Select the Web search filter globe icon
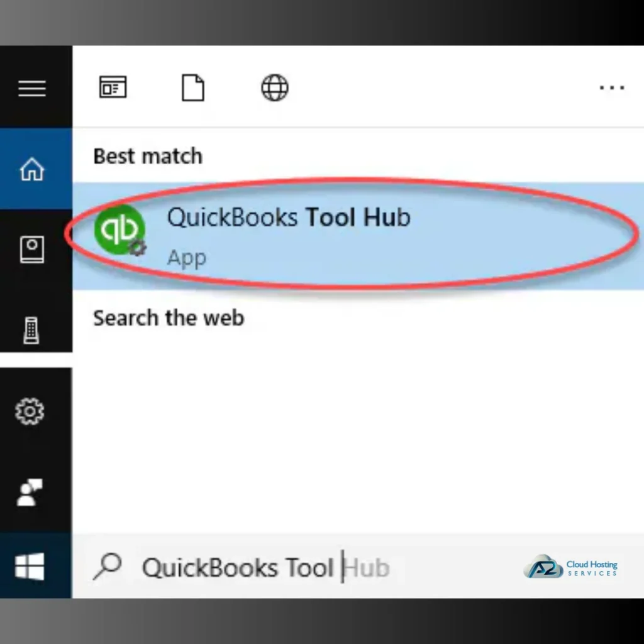This screenshot has width=644, height=644. click(274, 88)
